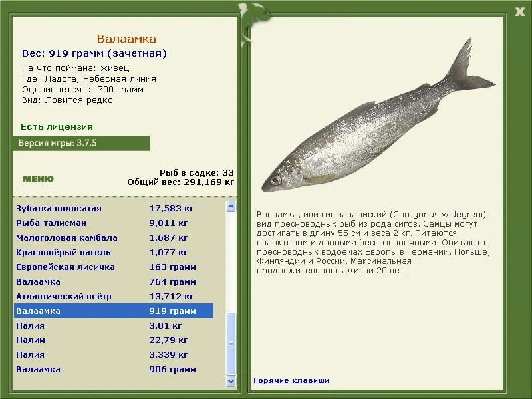This screenshot has width=532, height=399.
Task: Click the 9,811 кг weight value
Action: point(168,223)
